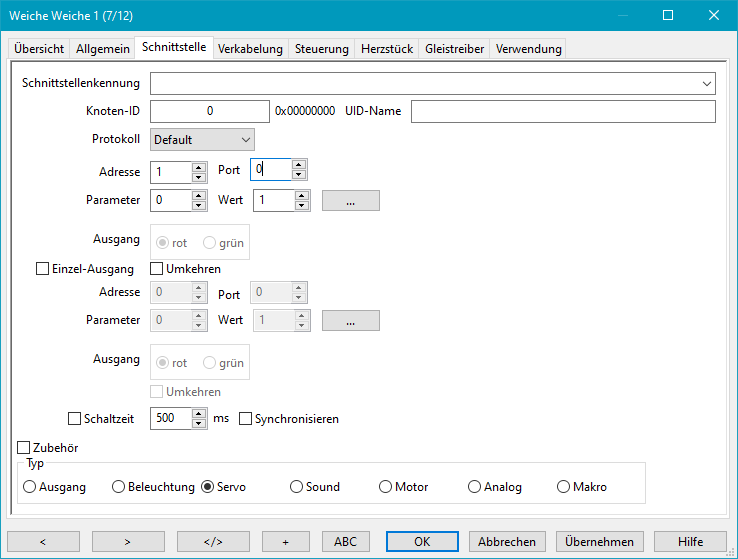Enable the Einzel-Ausgang checkbox

tap(42, 269)
